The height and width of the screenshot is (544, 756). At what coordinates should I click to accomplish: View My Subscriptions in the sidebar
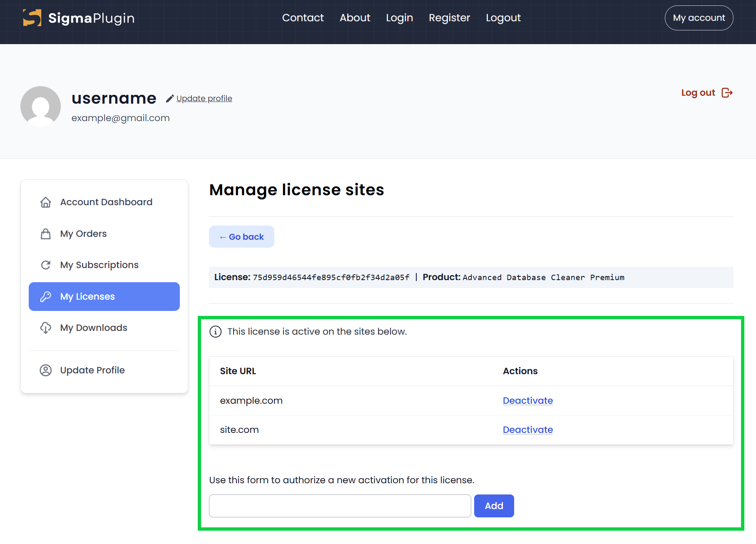(104, 265)
